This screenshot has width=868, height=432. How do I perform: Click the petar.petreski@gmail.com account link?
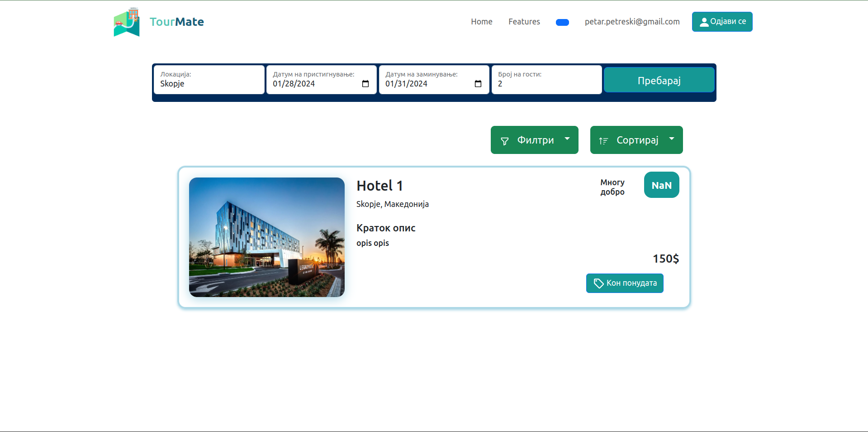pyautogui.click(x=632, y=22)
